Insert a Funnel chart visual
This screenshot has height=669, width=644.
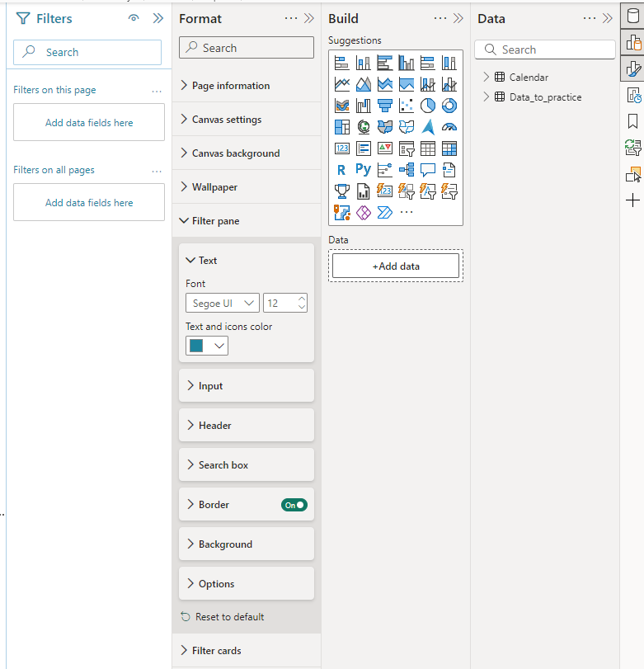pos(385,106)
